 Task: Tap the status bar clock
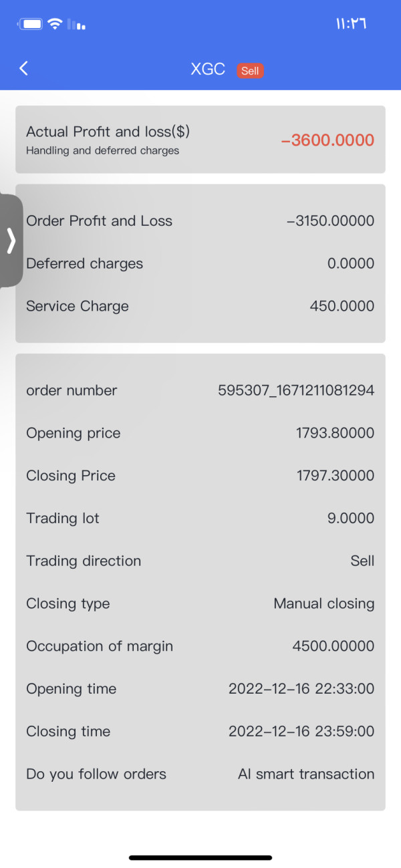pyautogui.click(x=351, y=24)
